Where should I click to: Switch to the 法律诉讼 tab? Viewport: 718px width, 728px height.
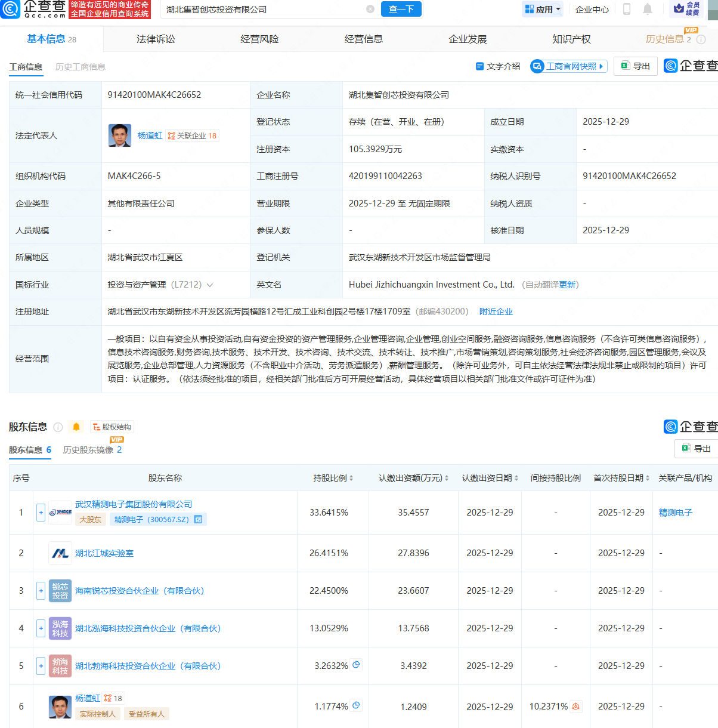click(x=156, y=39)
